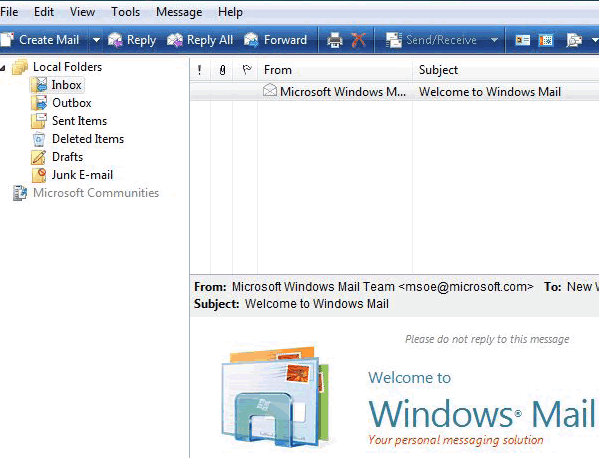
Task: Select the Junk E-mail folder
Action: [82, 175]
